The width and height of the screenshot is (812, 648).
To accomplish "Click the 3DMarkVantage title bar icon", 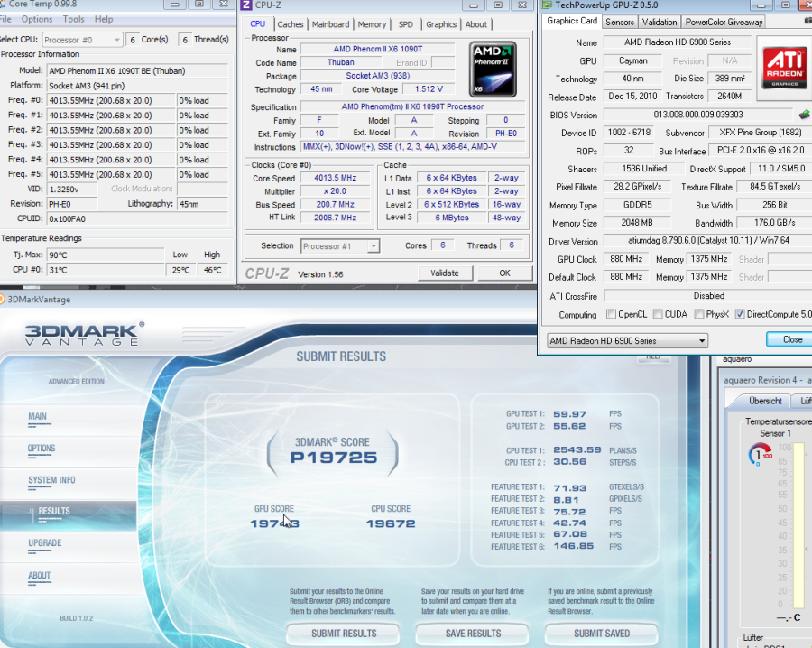I will [x=2, y=299].
